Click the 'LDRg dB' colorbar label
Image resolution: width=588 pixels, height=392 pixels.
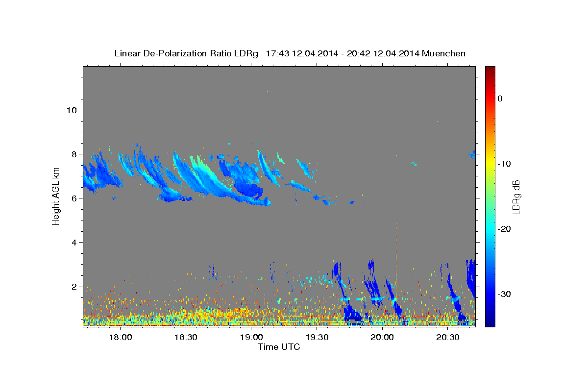click(515, 197)
